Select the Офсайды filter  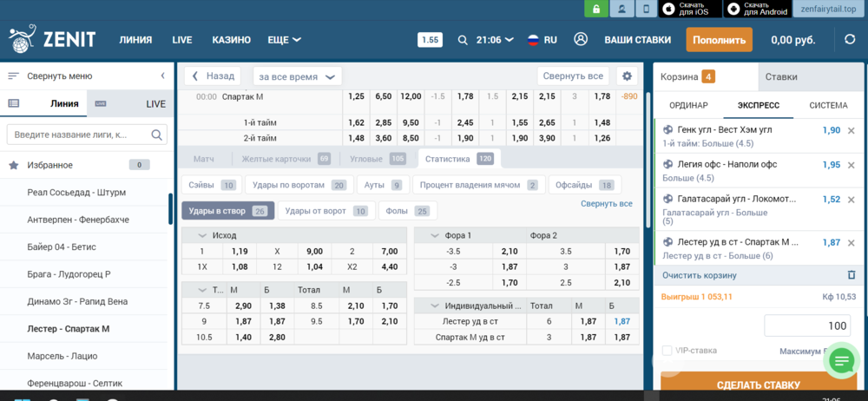(x=584, y=185)
